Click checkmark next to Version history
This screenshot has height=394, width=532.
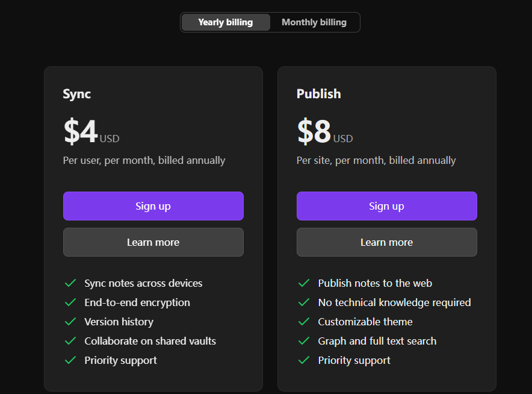(x=70, y=322)
